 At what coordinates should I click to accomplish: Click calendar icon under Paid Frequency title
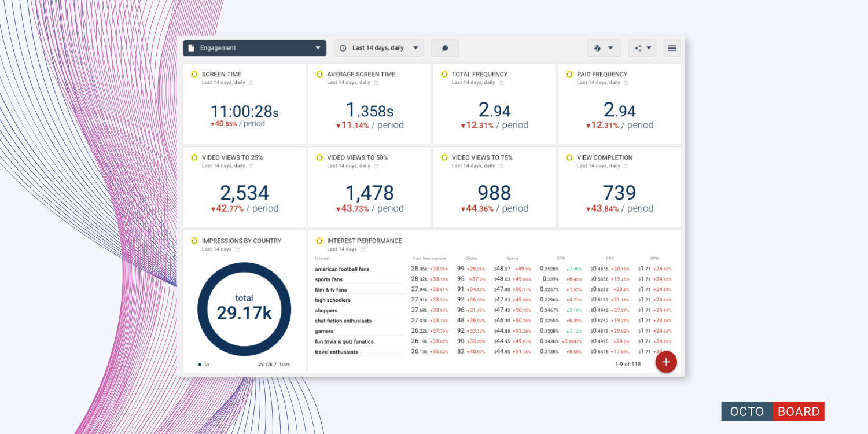click(x=626, y=83)
